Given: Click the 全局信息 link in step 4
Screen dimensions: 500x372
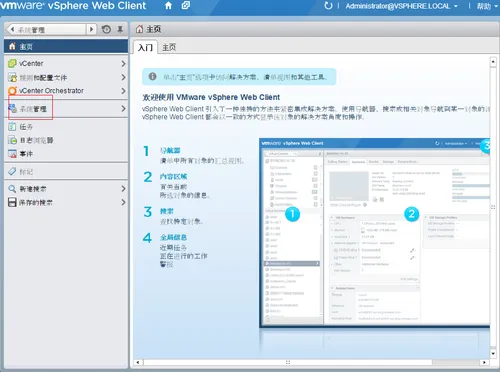Looking at the screenshot, I should pos(173,237).
